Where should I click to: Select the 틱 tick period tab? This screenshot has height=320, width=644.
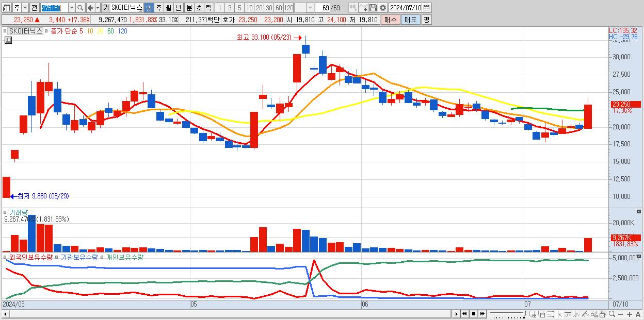pos(208,8)
